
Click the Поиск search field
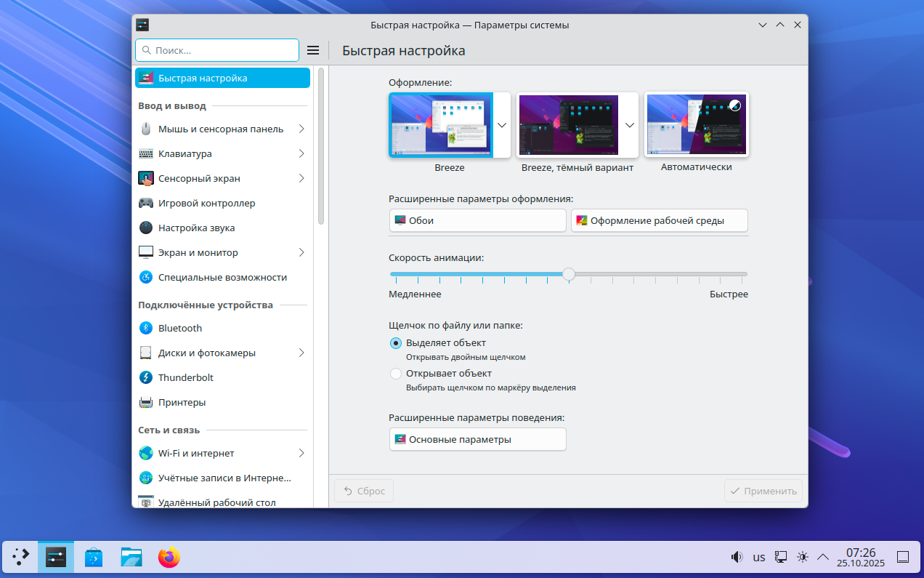(x=217, y=50)
